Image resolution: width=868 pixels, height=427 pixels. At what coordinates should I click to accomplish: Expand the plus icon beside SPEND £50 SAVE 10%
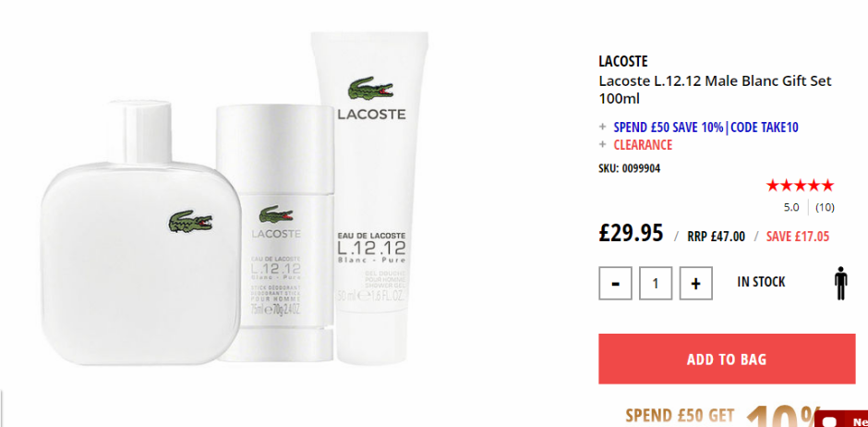(602, 127)
